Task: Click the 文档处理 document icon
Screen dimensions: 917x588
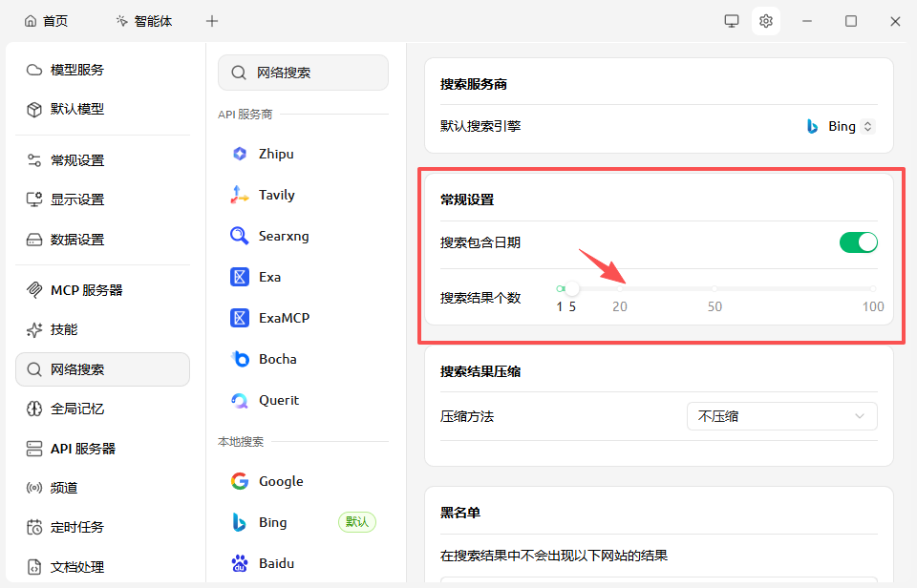Action: (x=34, y=567)
